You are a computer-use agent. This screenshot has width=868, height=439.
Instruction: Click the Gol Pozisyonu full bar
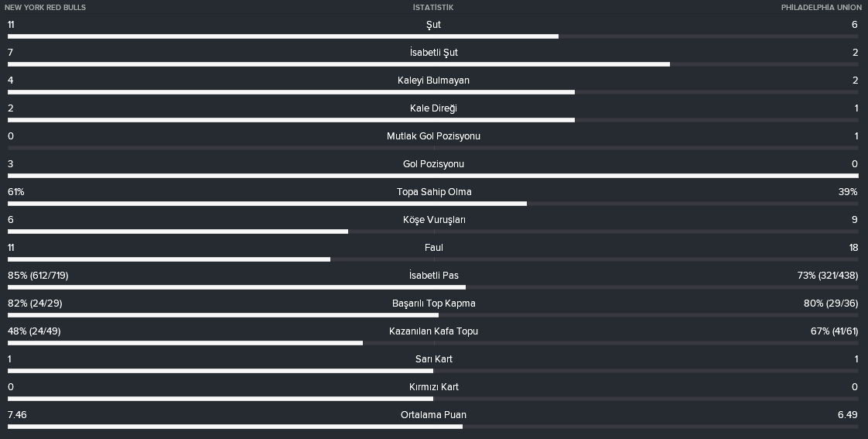click(x=433, y=176)
